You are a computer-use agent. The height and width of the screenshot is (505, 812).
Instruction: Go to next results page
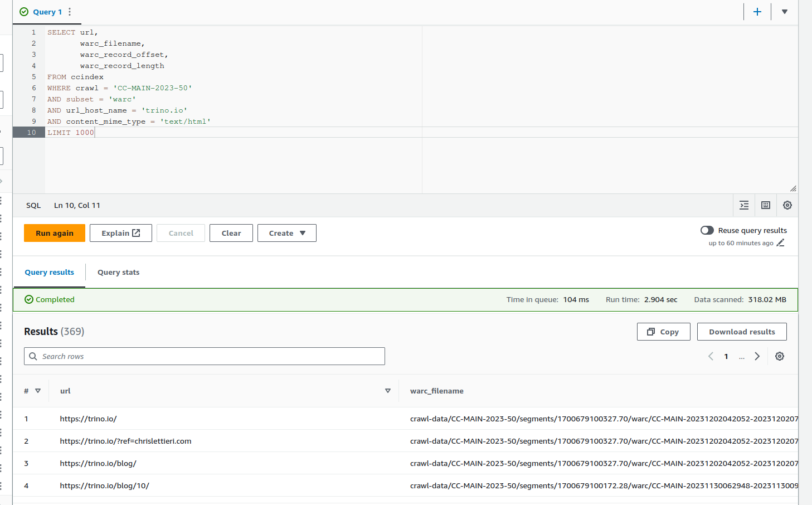[x=757, y=356]
